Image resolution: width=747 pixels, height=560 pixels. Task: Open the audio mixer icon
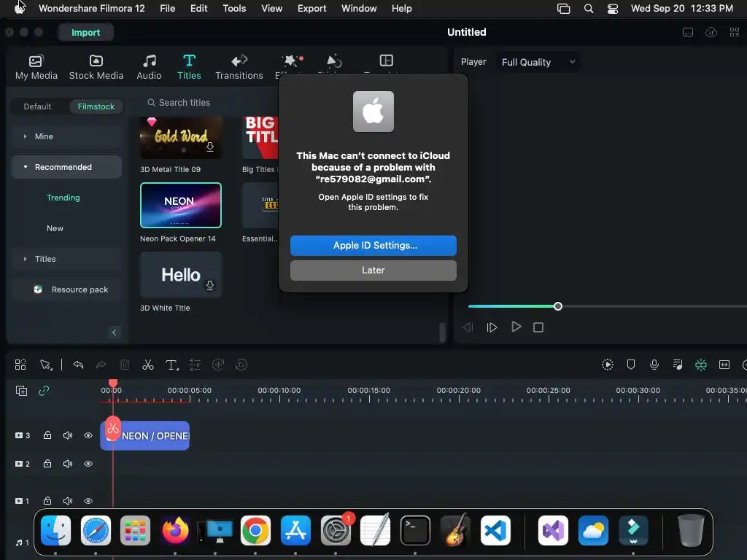pyautogui.click(x=678, y=365)
